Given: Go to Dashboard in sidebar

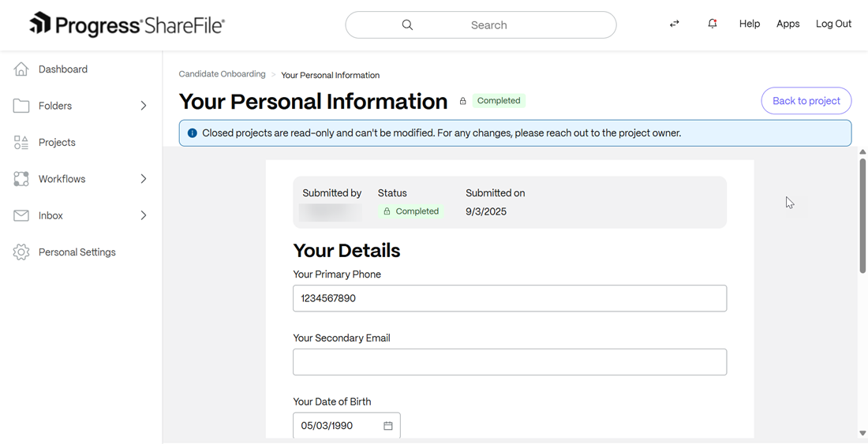Looking at the screenshot, I should (63, 69).
